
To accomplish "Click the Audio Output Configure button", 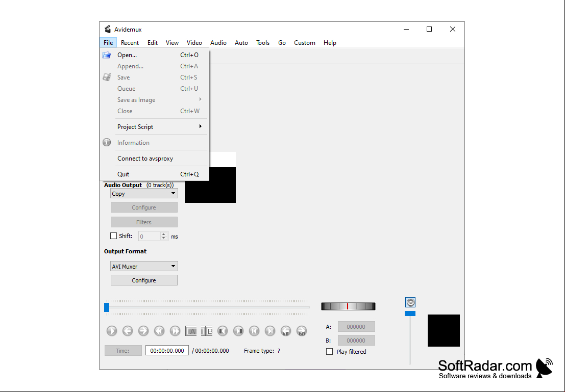I will point(144,207).
